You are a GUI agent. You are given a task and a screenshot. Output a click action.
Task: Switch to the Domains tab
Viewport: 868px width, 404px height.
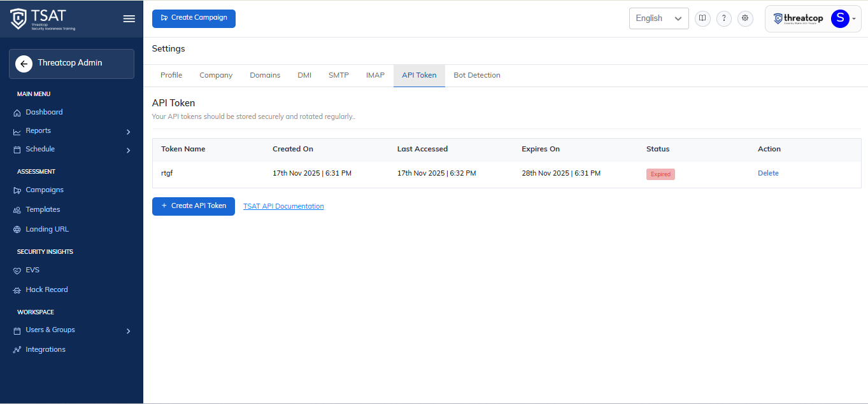pos(265,75)
